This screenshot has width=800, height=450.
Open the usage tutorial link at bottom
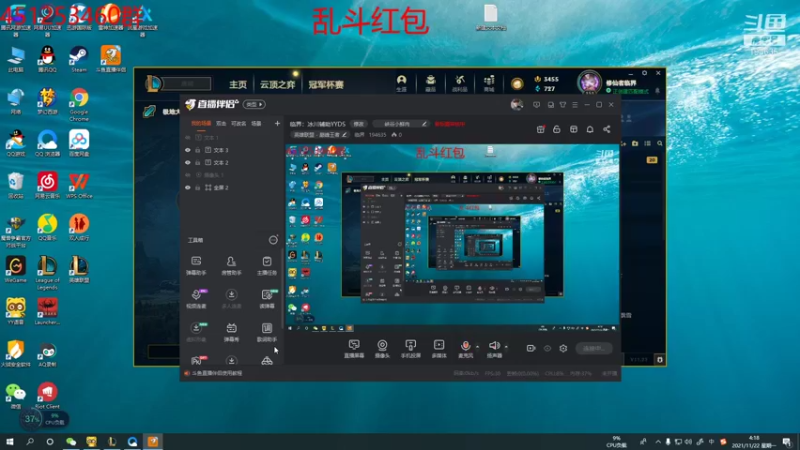coord(217,373)
